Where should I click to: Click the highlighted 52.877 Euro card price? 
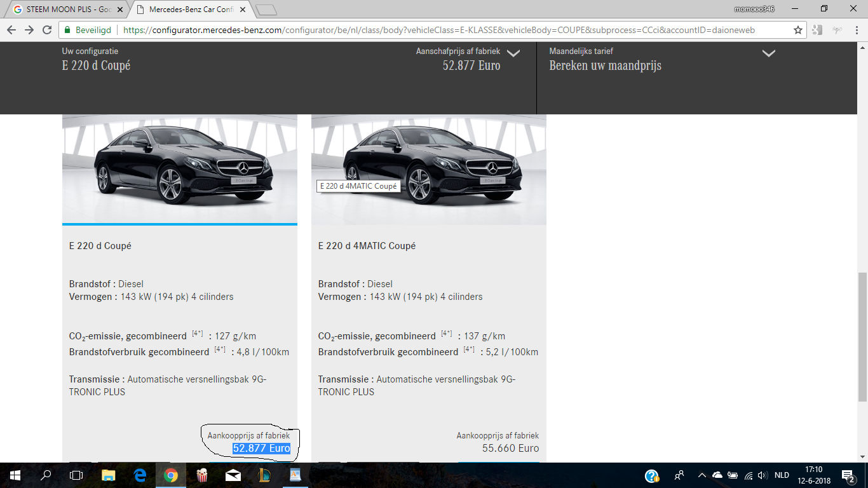point(261,449)
